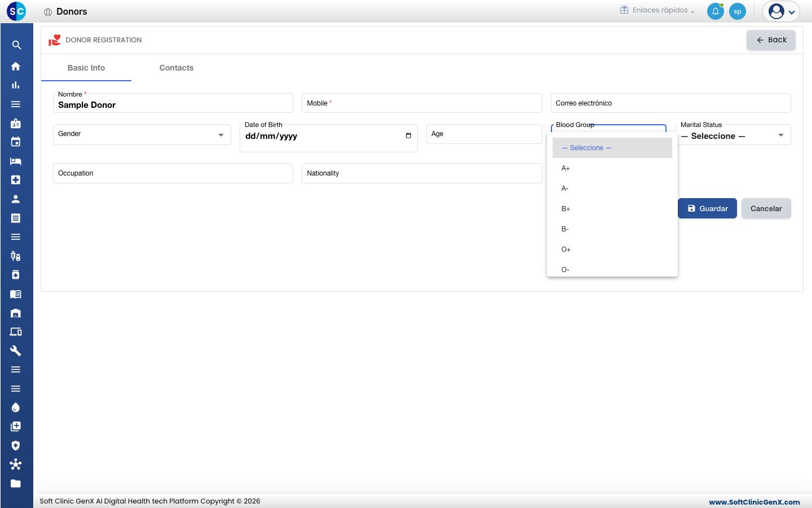
Task: Switch to the Contacts tab
Action: (x=176, y=68)
